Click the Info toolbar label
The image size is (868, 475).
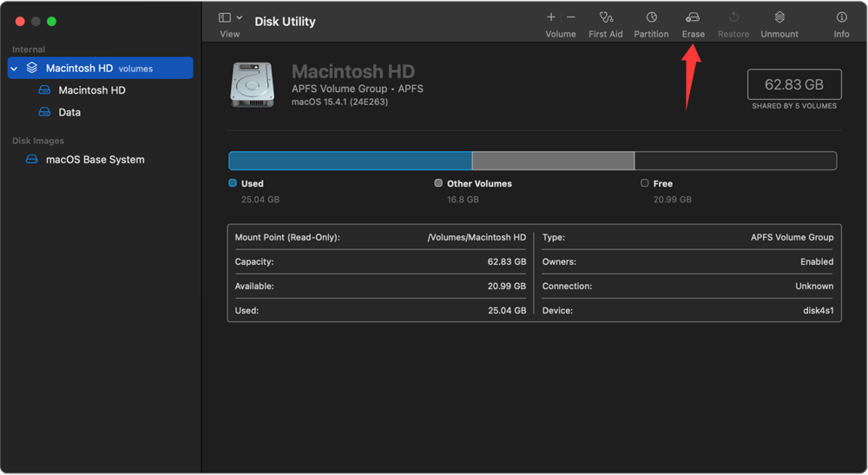point(841,35)
